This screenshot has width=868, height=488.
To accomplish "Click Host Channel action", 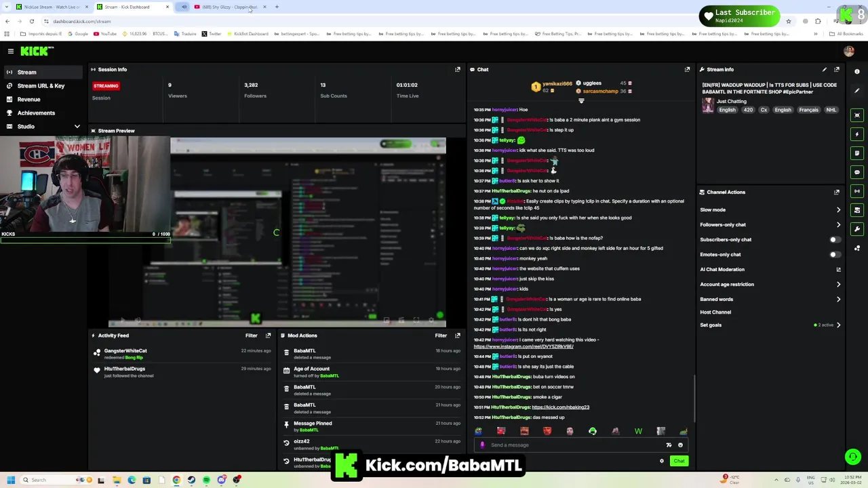I will pos(715,312).
